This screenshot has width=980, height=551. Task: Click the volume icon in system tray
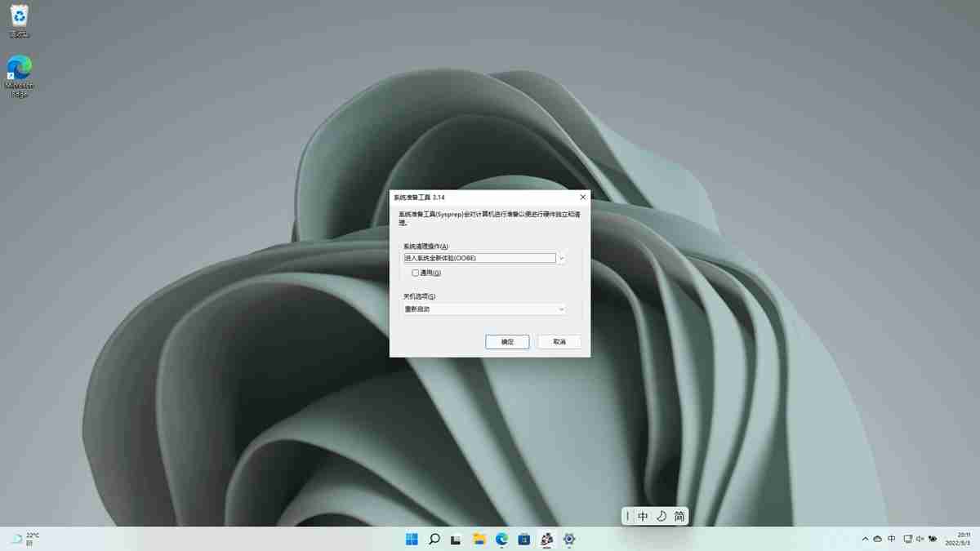coord(921,539)
